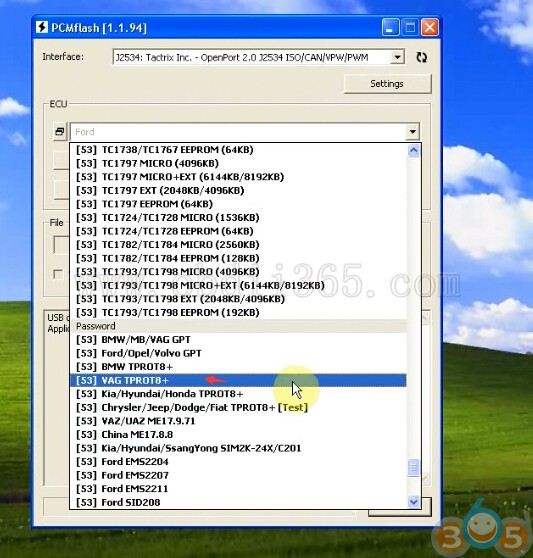Open the Interface dropdown arrow

pos(397,57)
